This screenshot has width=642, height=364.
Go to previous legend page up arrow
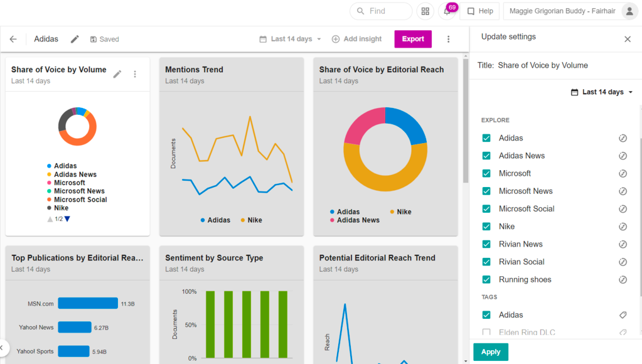click(50, 219)
